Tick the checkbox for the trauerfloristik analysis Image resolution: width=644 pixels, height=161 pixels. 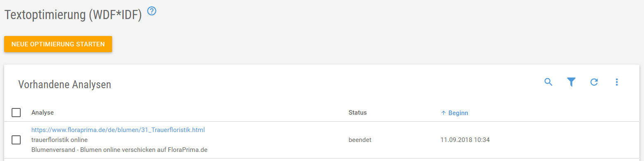[16, 140]
